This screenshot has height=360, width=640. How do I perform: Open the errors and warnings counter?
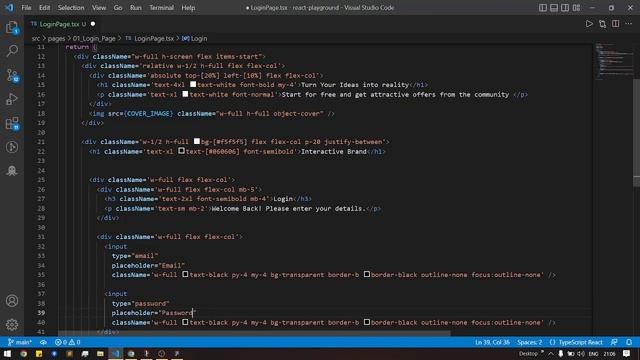pyautogui.click(x=68, y=342)
